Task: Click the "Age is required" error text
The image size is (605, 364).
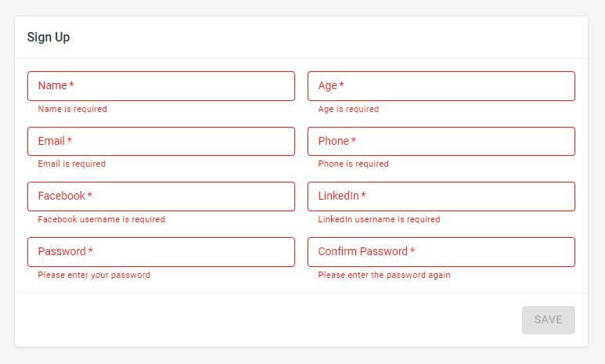Action: [348, 110]
